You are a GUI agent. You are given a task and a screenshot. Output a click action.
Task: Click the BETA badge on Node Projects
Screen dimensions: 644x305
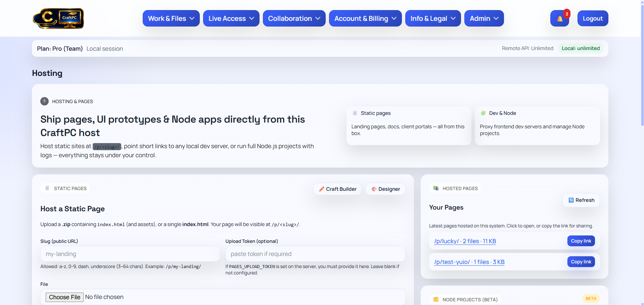coord(591,298)
